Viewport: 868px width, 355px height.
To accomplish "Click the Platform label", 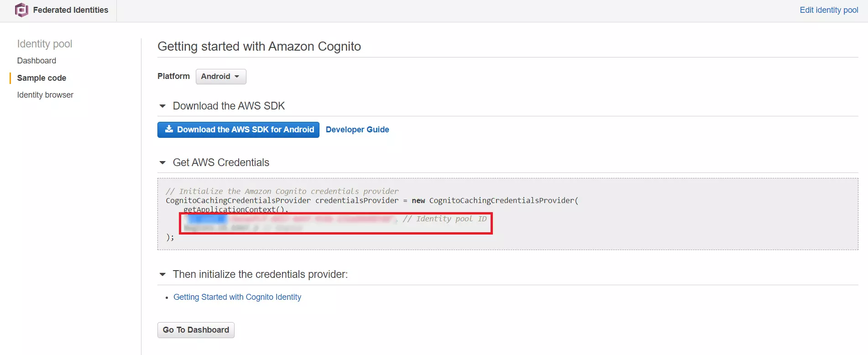I will (173, 76).
